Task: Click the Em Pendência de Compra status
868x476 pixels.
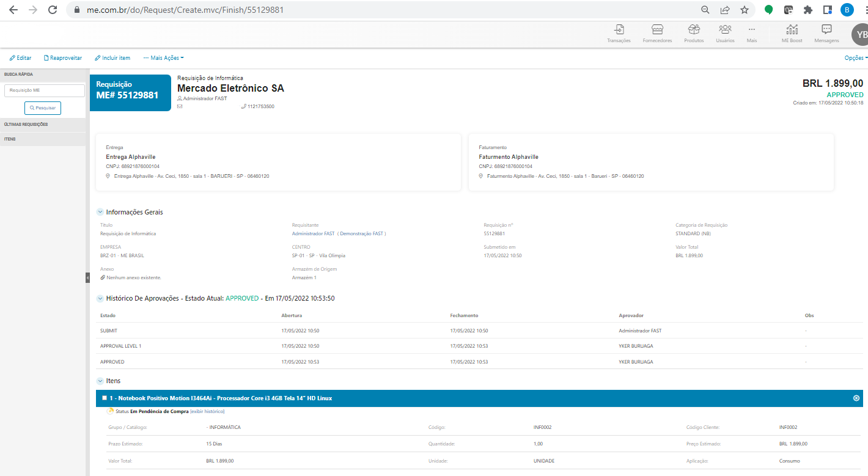Action: pyautogui.click(x=160, y=411)
